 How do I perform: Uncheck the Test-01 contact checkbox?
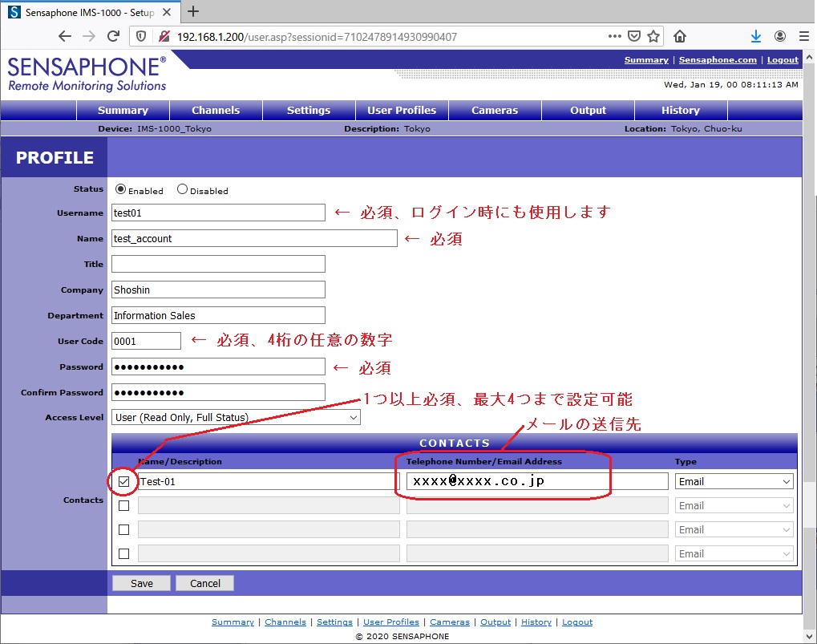(123, 481)
